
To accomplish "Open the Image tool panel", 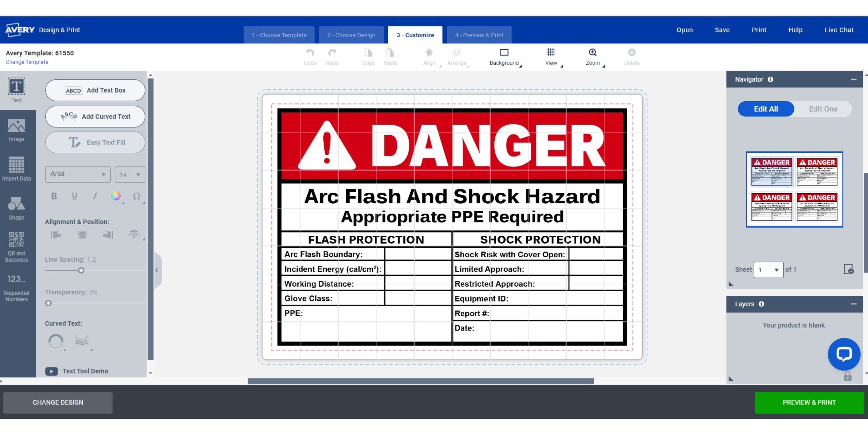I will pyautogui.click(x=16, y=130).
